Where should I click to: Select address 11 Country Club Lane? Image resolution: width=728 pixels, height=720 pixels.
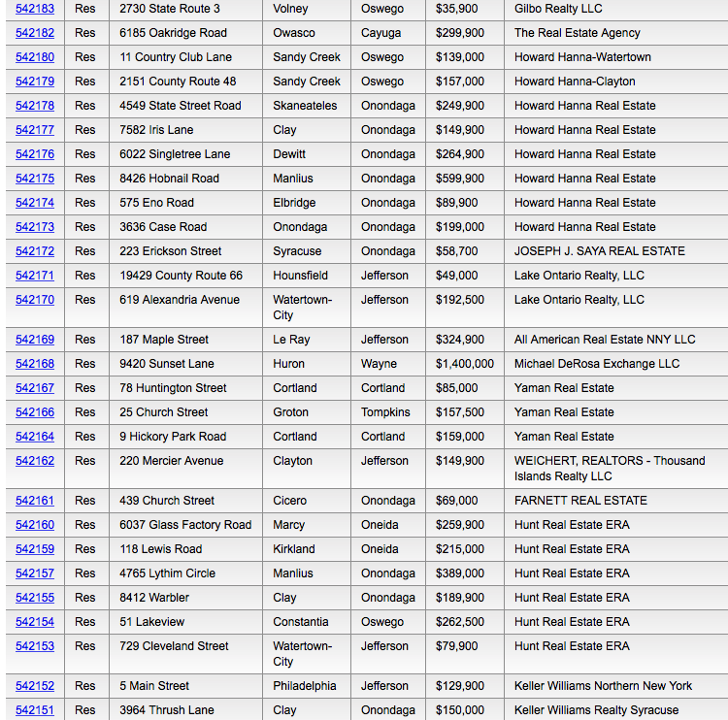click(176, 57)
